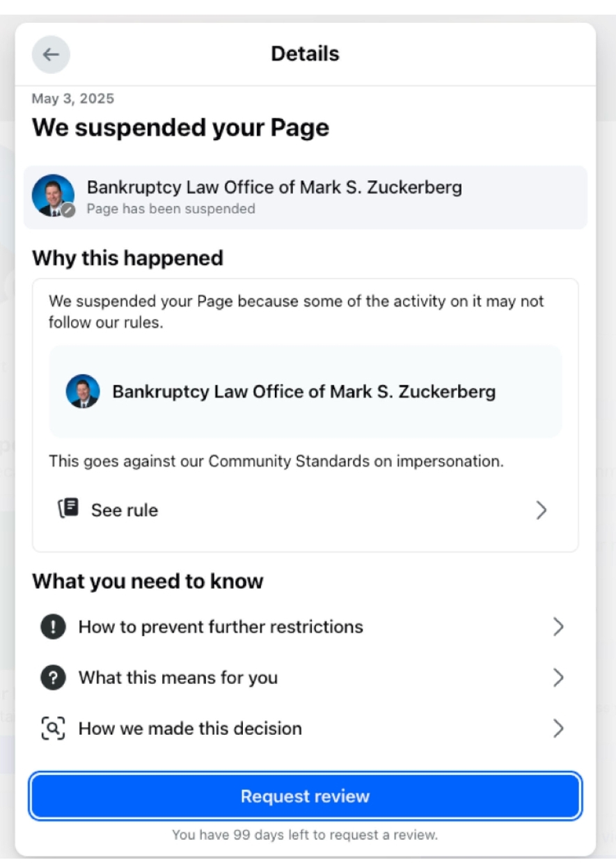Open How to prevent further restrictions
This screenshot has height=867, width=616.
221,627
